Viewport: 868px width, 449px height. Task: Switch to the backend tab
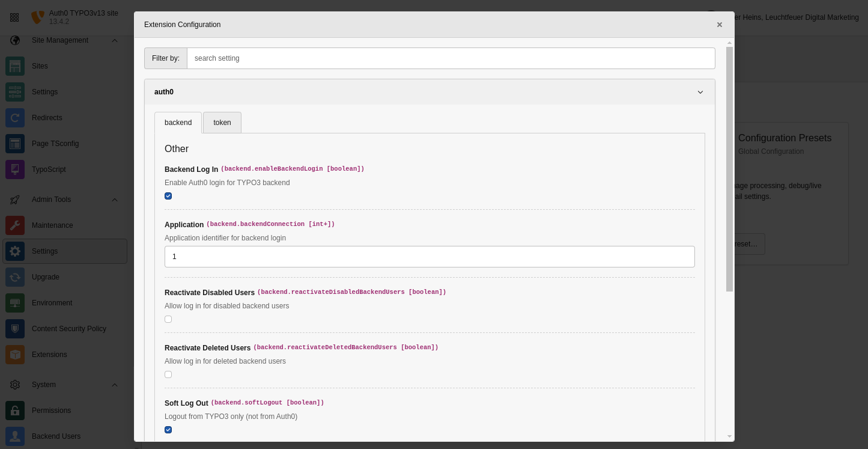(x=178, y=123)
